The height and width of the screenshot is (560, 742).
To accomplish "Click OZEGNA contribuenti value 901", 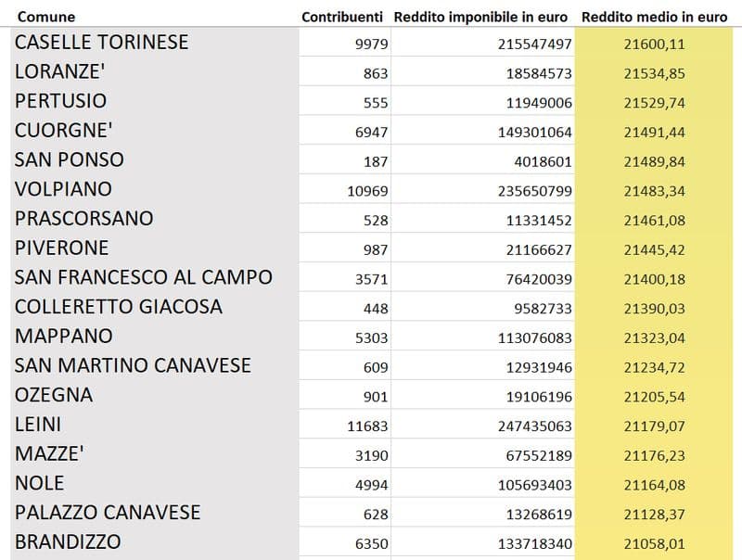I will tap(376, 397).
